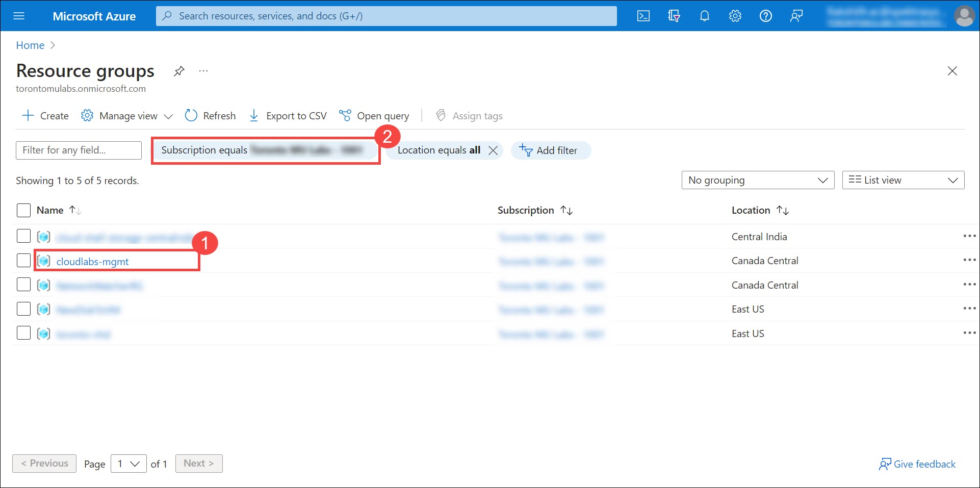Open the Subscription equals filter
Viewport: 980px width, 488px height.
(266, 150)
